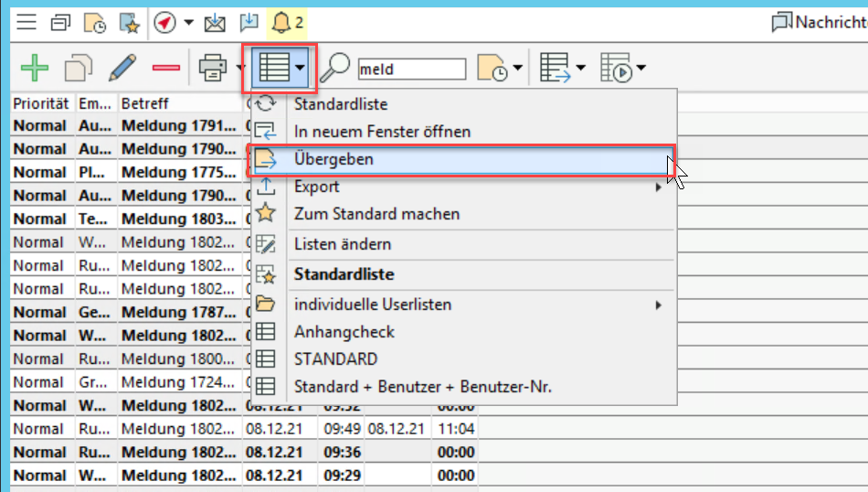
Task: Expand the folder with clock dropdown
Action: 501,68
